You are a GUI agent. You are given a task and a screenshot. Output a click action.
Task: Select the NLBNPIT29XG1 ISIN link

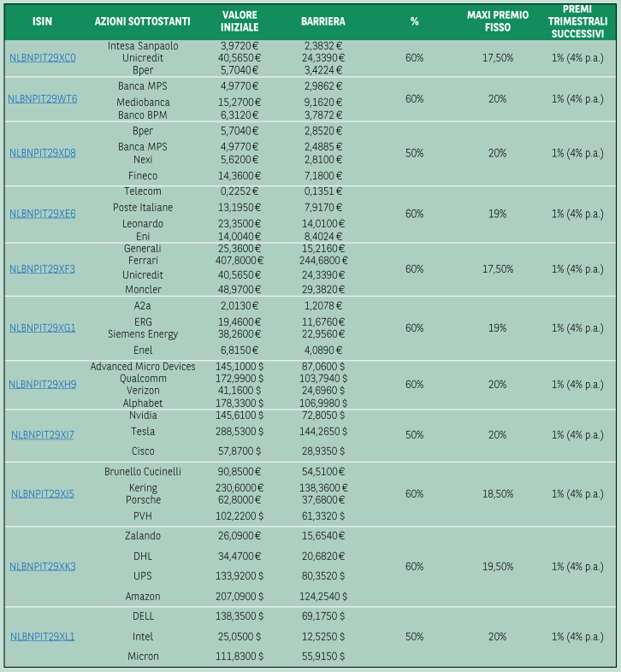(x=43, y=327)
